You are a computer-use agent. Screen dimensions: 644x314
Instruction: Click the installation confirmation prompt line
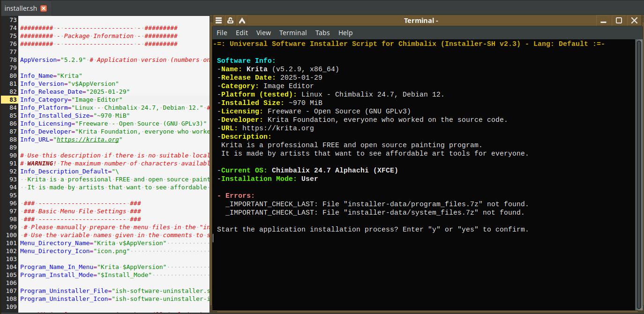point(373,229)
